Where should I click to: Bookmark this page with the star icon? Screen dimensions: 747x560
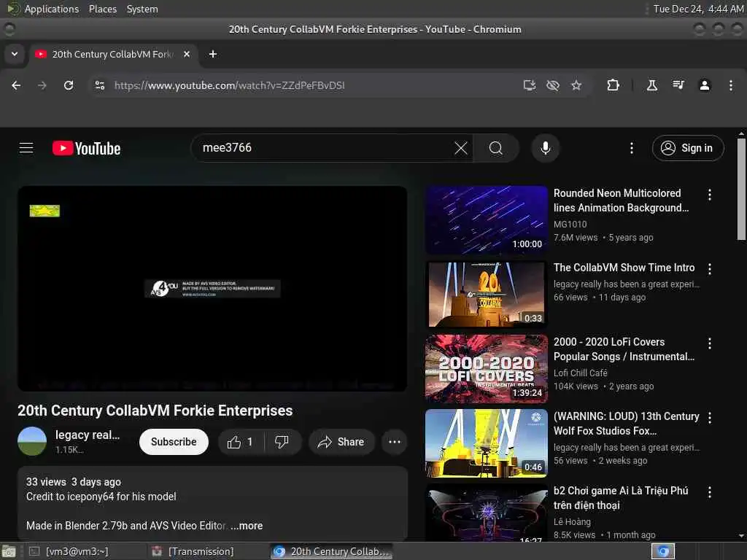click(576, 85)
